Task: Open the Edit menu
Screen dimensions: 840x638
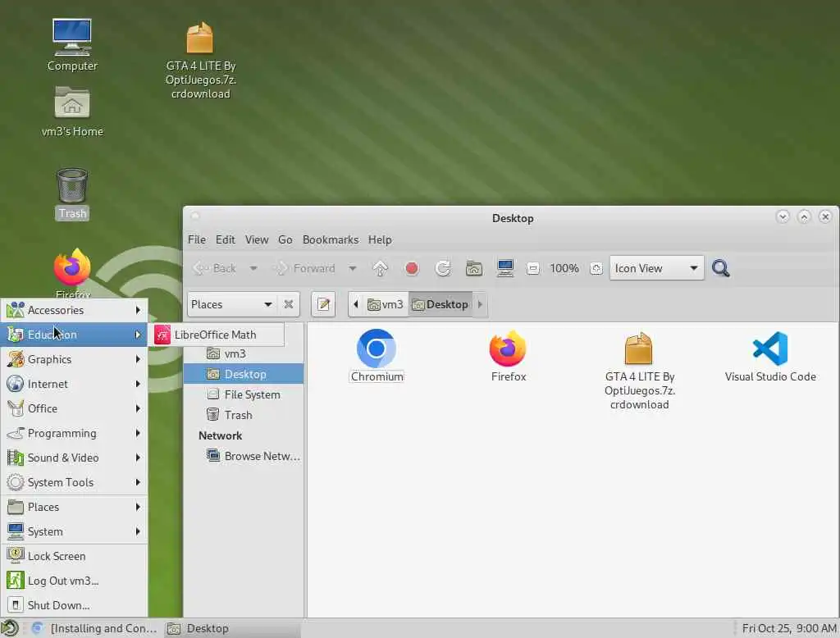Action: 225,239
